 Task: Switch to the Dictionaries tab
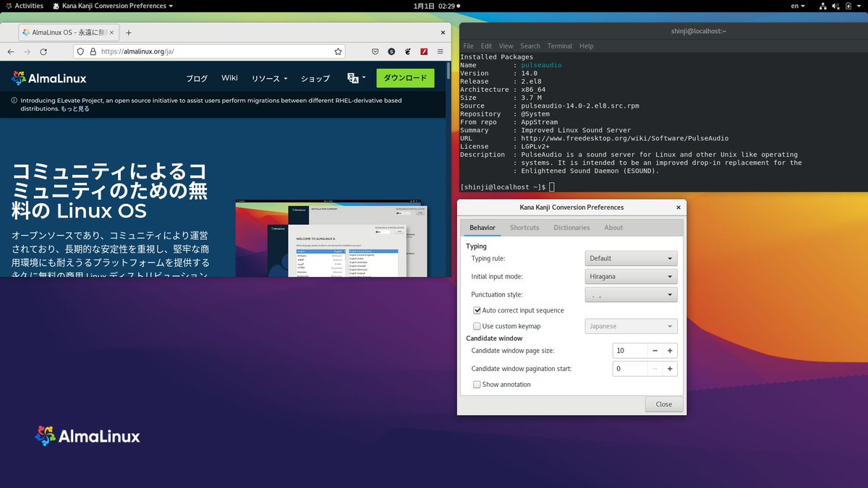coord(571,228)
